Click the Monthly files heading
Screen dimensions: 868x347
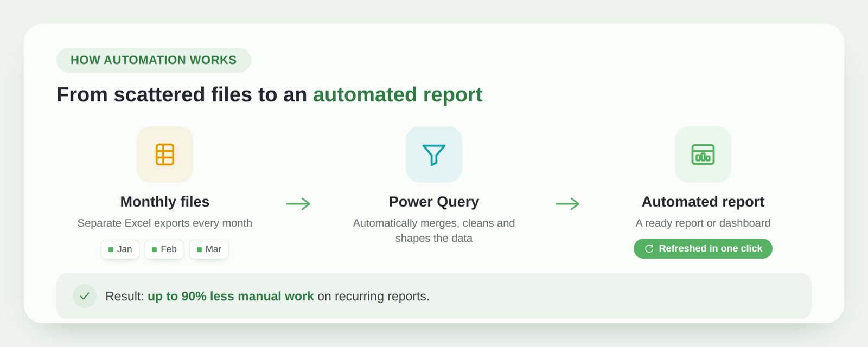click(x=165, y=202)
